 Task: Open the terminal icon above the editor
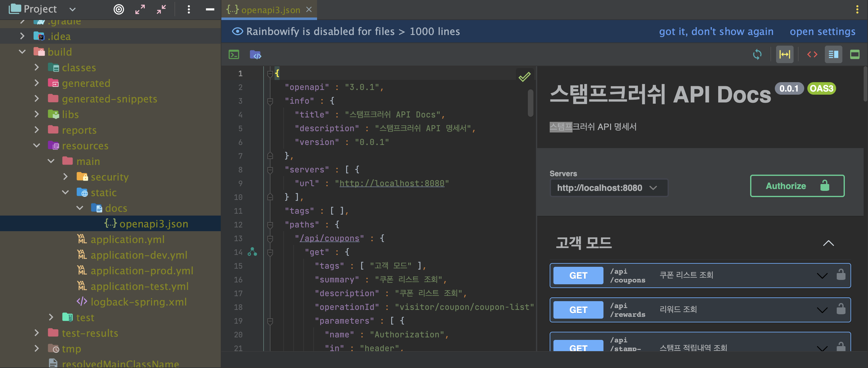pyautogui.click(x=234, y=54)
